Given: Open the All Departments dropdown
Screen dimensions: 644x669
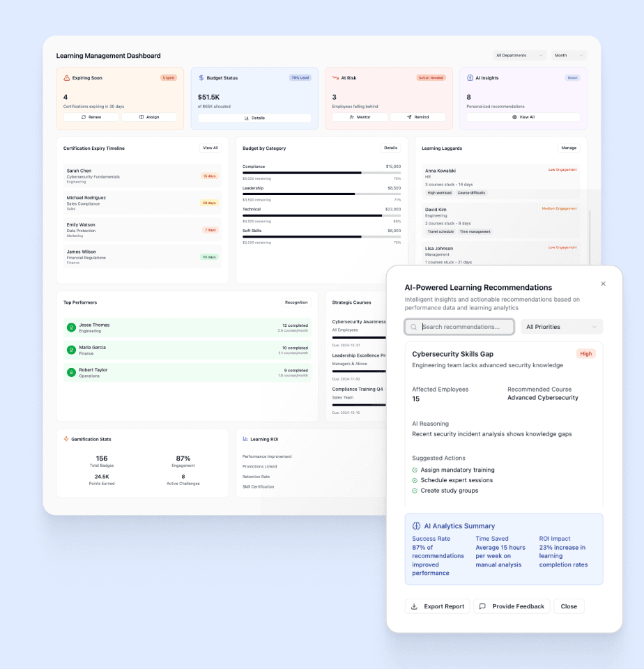Looking at the screenshot, I should coord(519,56).
